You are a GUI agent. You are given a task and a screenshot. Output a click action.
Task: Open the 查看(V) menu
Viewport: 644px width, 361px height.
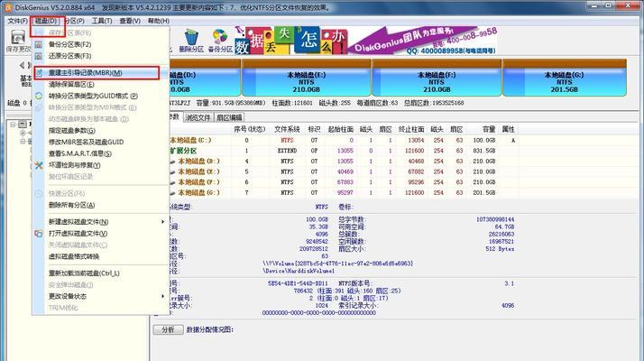[130, 21]
